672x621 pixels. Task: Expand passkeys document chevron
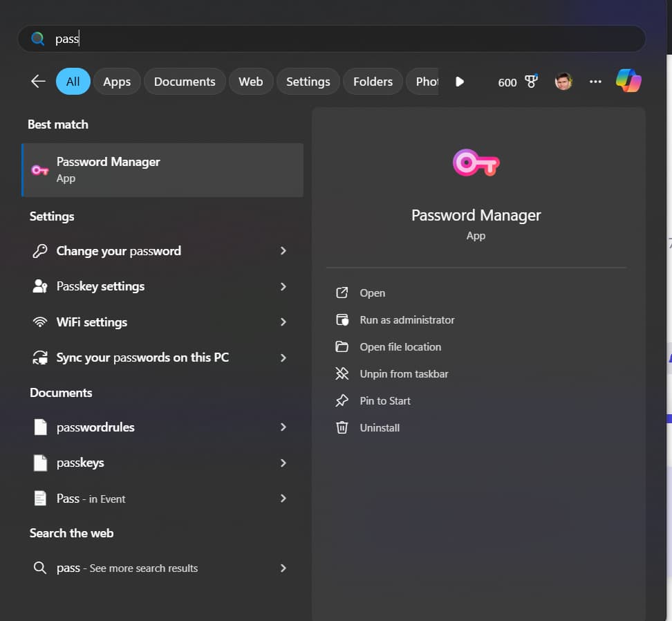[x=283, y=463]
